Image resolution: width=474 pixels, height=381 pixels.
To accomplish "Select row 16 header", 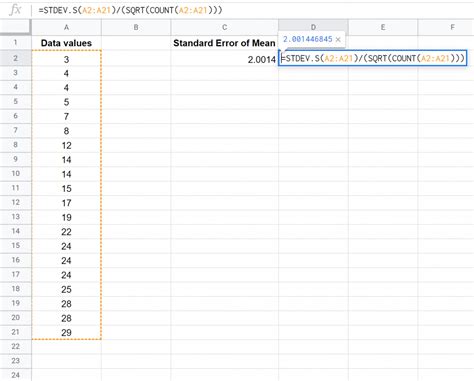I will click(x=15, y=260).
